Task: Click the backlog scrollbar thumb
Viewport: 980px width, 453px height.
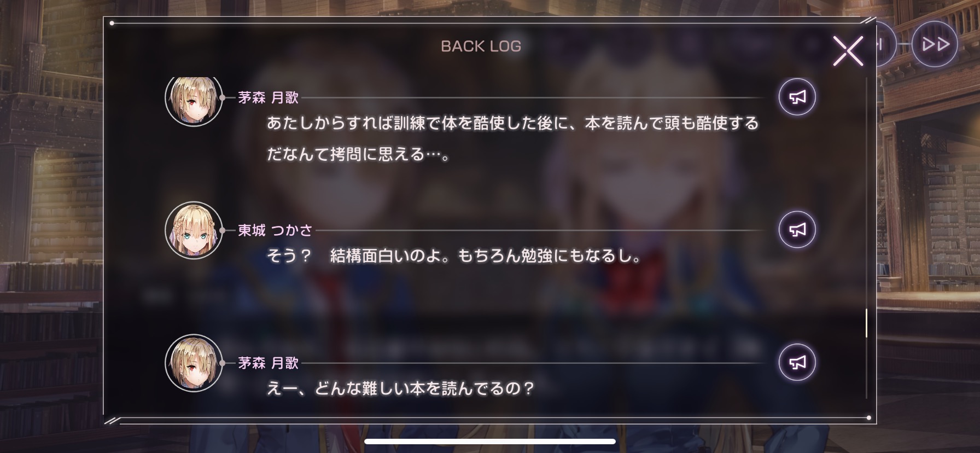Action: point(866,323)
